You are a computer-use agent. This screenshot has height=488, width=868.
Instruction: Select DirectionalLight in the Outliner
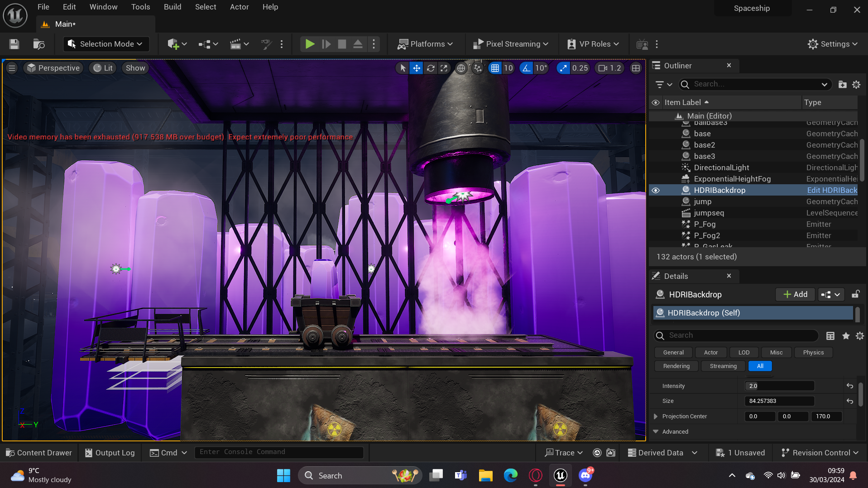721,167
